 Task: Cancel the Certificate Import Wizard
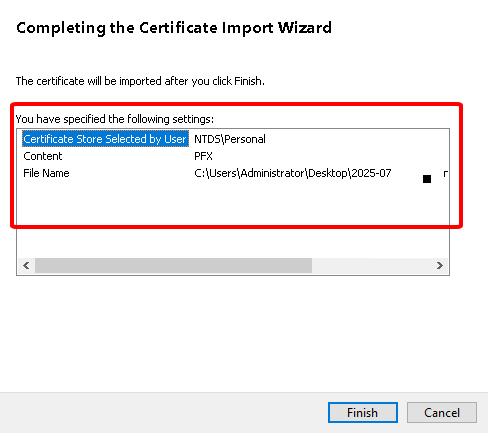(442, 412)
